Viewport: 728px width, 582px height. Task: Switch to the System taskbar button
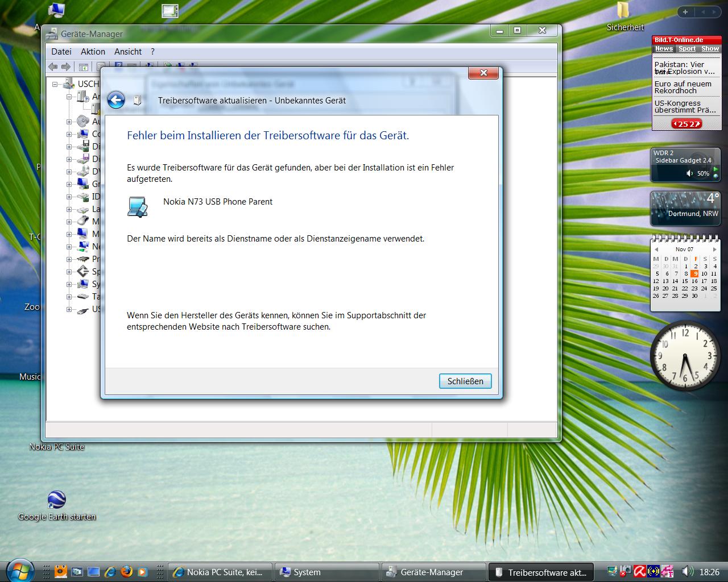(327, 572)
